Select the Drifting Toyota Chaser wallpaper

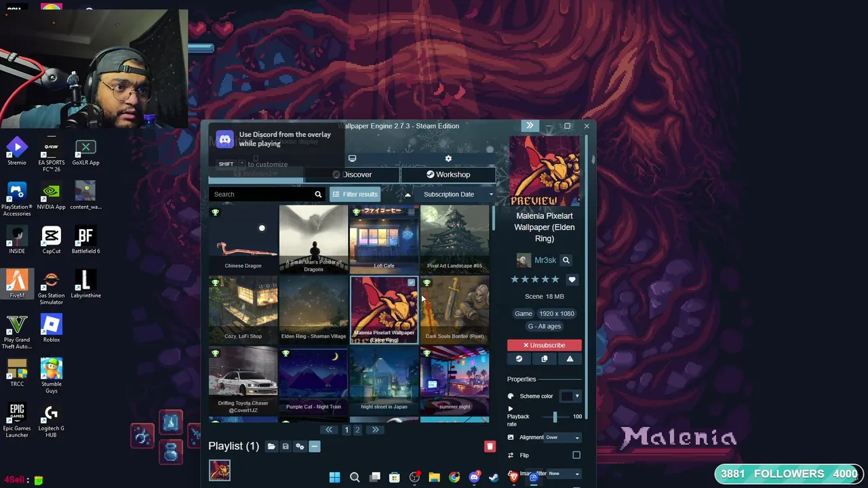(x=243, y=380)
